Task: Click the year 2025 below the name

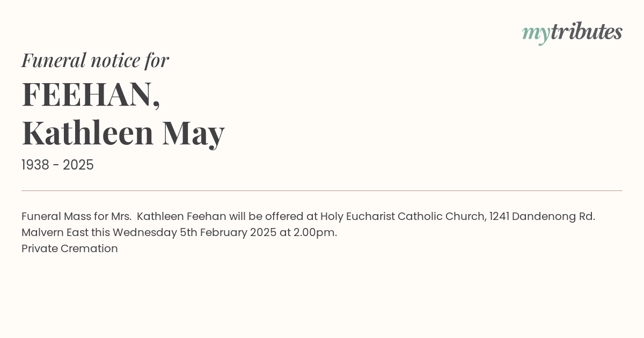Action: tap(78, 165)
